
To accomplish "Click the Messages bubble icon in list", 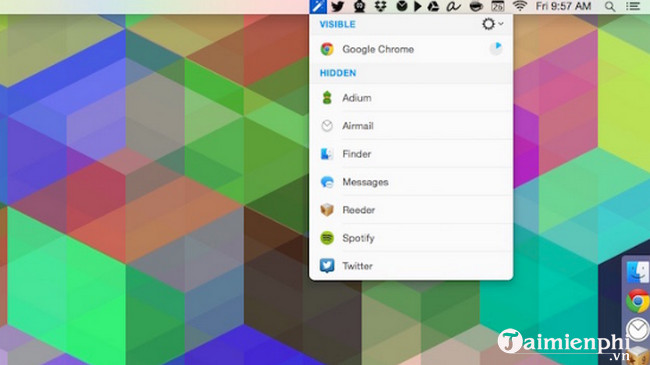I will [x=327, y=182].
